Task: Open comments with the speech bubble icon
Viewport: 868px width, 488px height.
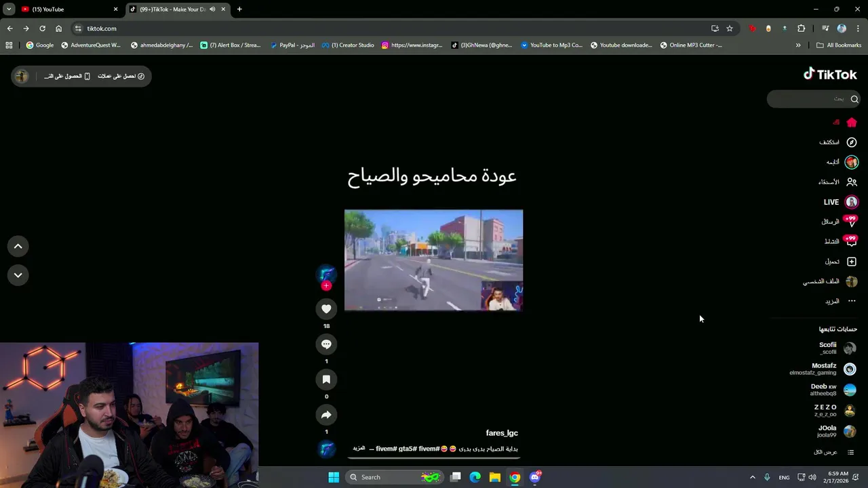Action: pyautogui.click(x=326, y=344)
